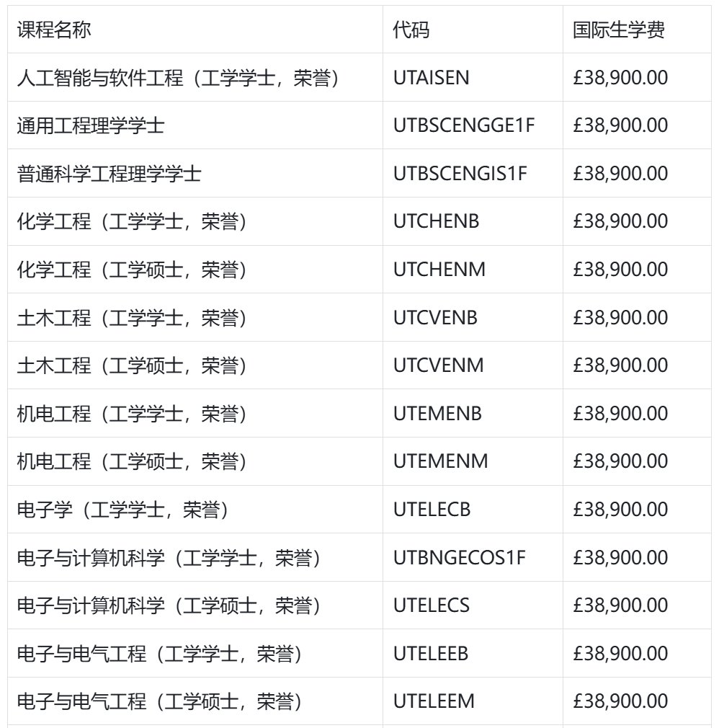The width and height of the screenshot is (719, 728).
Task: Select the 机电工程 工学硕士 course name
Action: [x=132, y=461]
